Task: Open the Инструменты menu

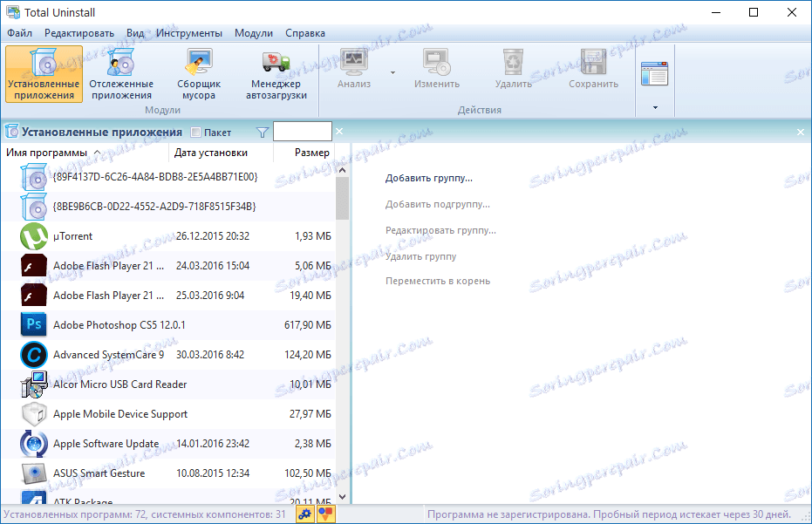Action: tap(189, 33)
